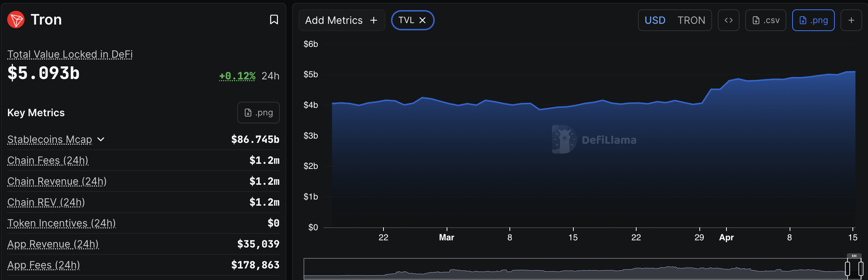Bookmark Tron using the bookmark icon
868x280 pixels.
pyautogui.click(x=274, y=20)
